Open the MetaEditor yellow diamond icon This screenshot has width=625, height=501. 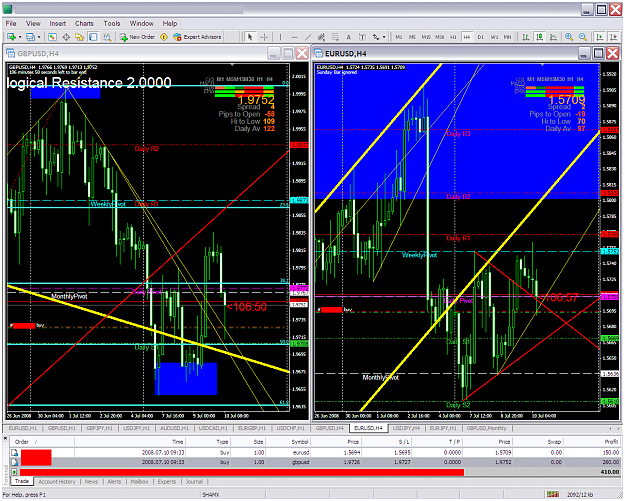(x=163, y=37)
